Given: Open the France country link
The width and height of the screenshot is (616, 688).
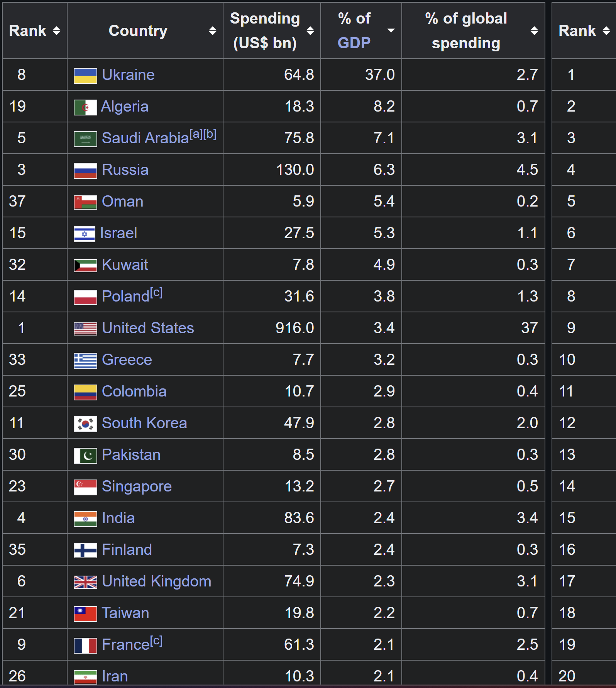Looking at the screenshot, I should (x=125, y=645).
